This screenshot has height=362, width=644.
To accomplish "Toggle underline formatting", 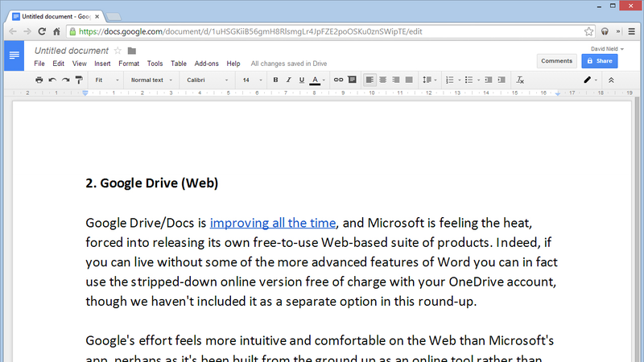I will pos(301,80).
